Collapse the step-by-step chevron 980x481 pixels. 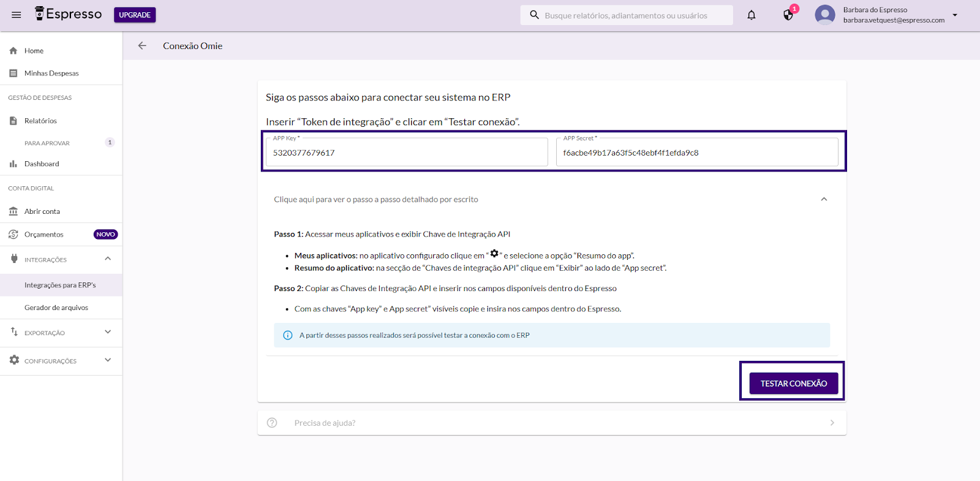point(824,199)
